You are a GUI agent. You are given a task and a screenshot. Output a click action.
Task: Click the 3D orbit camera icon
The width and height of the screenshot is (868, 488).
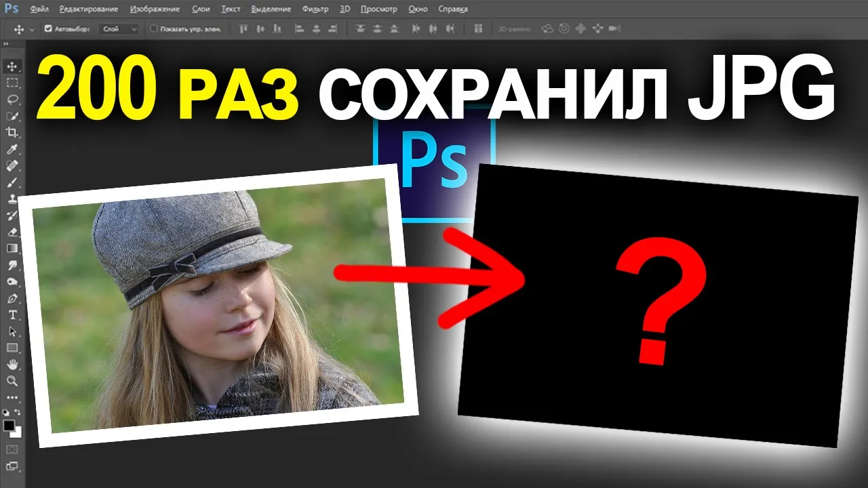click(547, 29)
